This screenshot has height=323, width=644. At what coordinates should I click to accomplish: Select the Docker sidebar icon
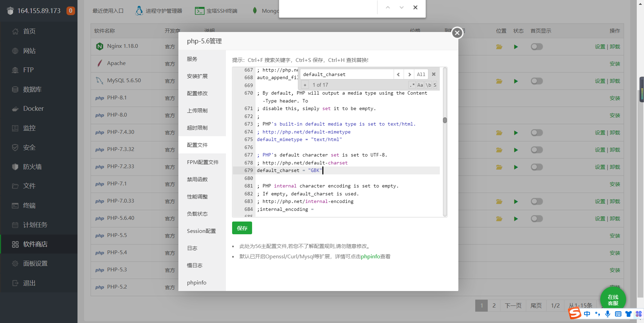pyautogui.click(x=15, y=108)
